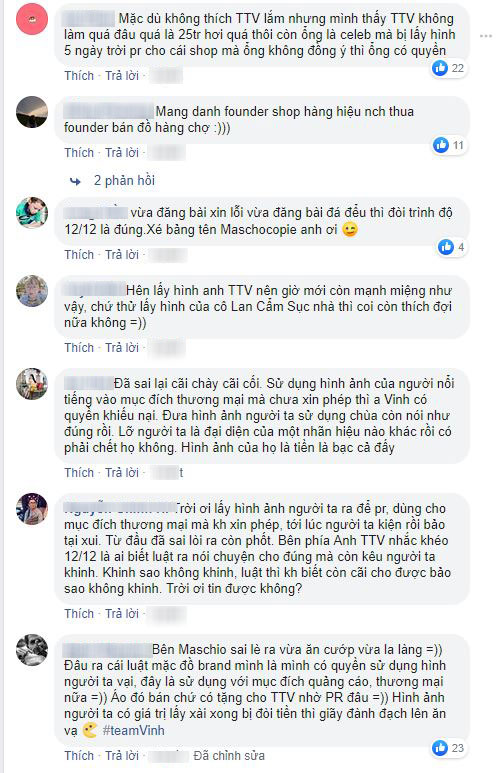503x773 pixels.
Task: Like the 'Mang danh founder shop' comment
Action: pyautogui.click(x=79, y=152)
